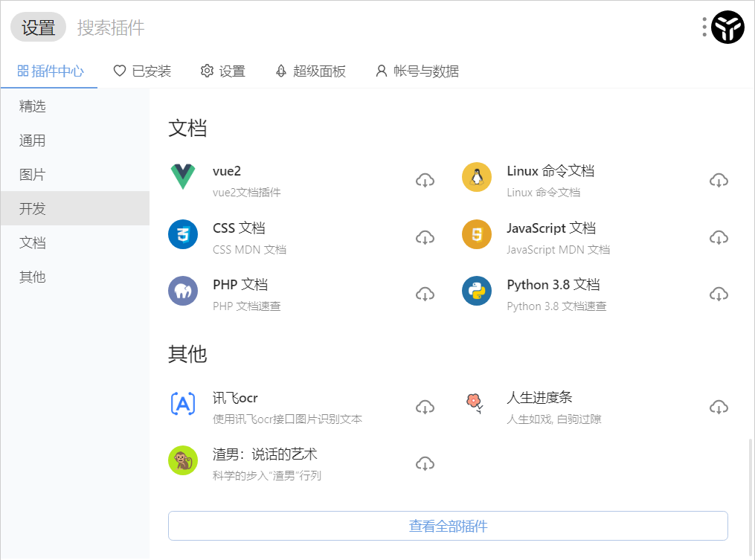The image size is (755, 560).
Task: Click the CSS 文档 blue shield icon
Action: (183, 234)
